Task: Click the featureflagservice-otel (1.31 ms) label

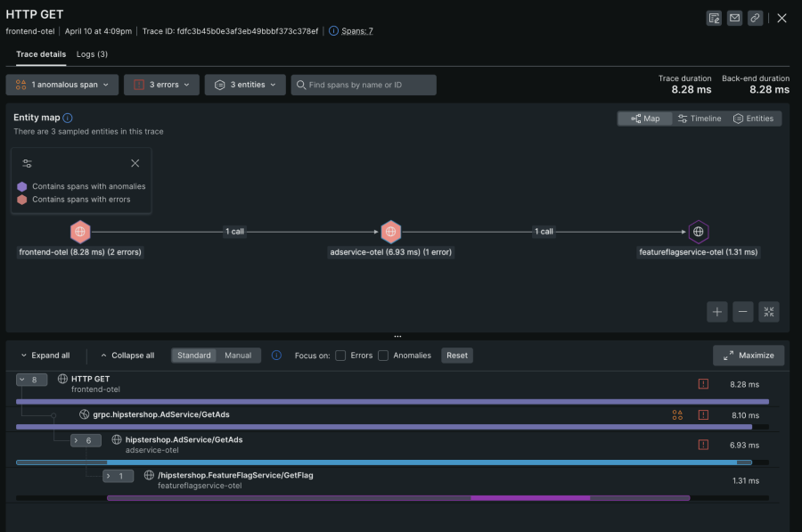Action: [698, 252]
